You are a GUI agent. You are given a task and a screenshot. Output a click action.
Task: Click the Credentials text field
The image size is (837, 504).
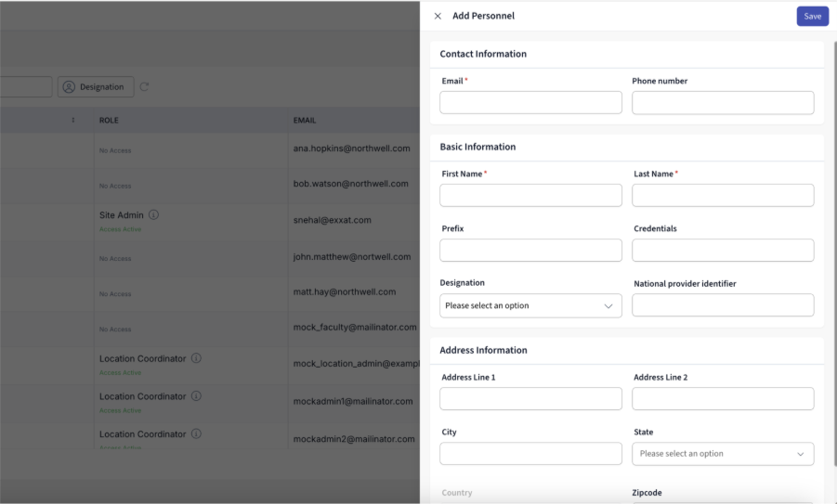pyautogui.click(x=723, y=251)
